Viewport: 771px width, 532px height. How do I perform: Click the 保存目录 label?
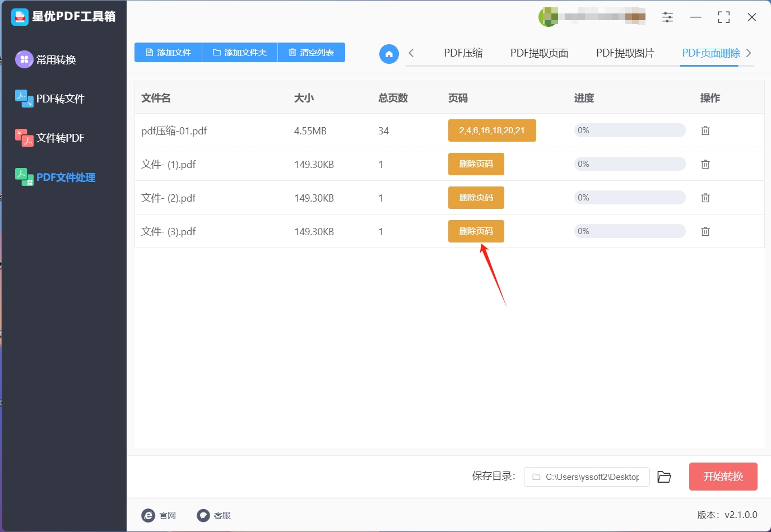[494, 476]
